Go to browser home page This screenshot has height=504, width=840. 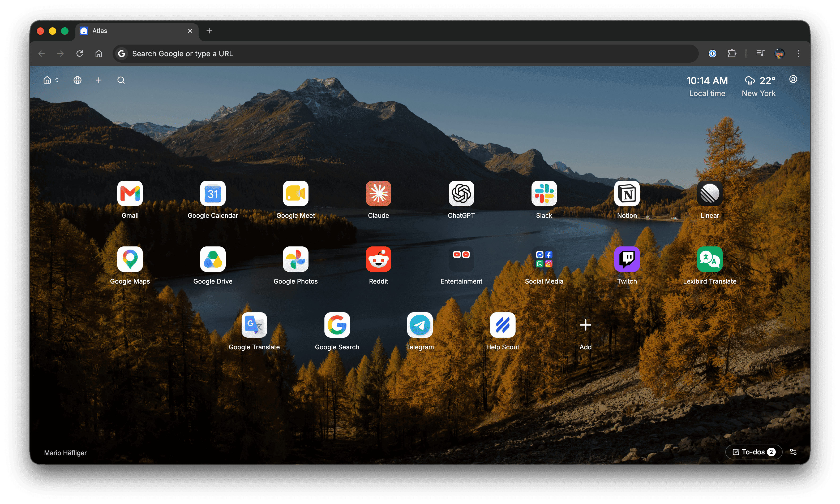click(98, 54)
